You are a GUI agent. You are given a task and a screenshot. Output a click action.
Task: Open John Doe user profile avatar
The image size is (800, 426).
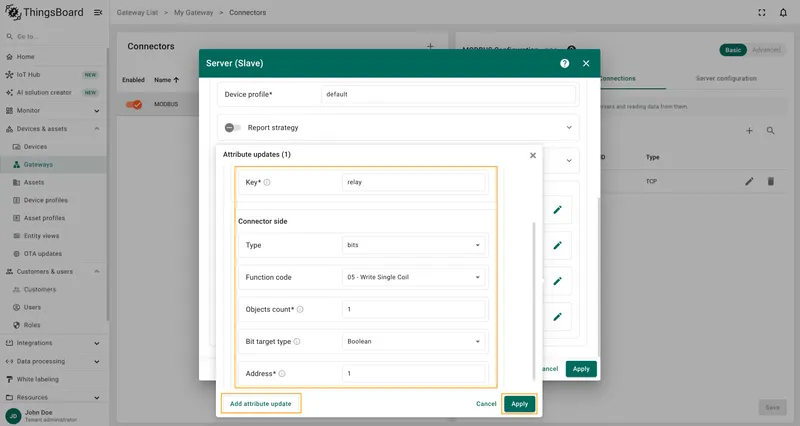click(x=13, y=416)
